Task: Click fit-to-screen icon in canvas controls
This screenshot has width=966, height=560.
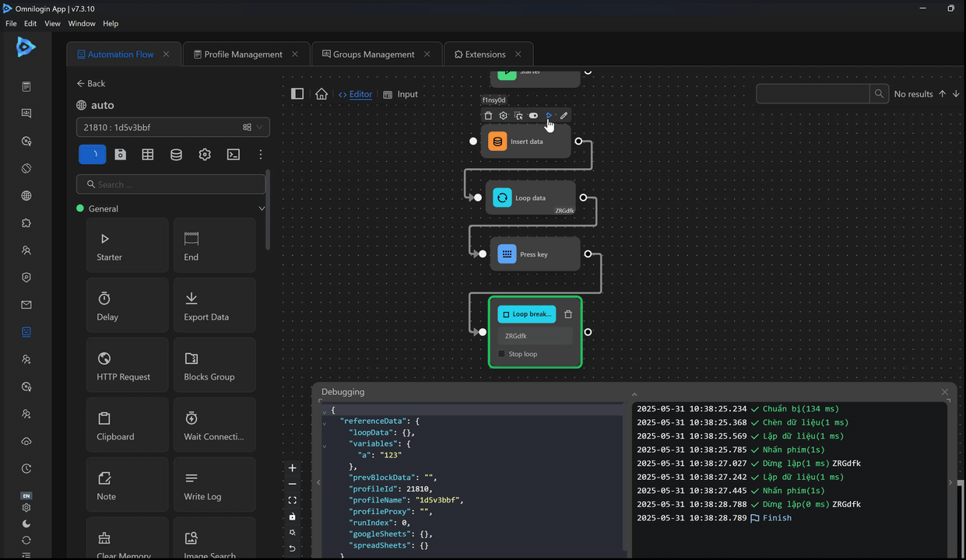Action: tap(293, 500)
